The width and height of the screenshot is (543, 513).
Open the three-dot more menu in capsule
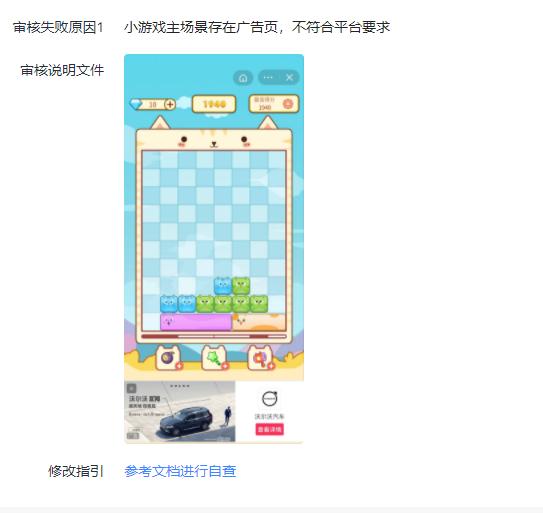[268, 78]
